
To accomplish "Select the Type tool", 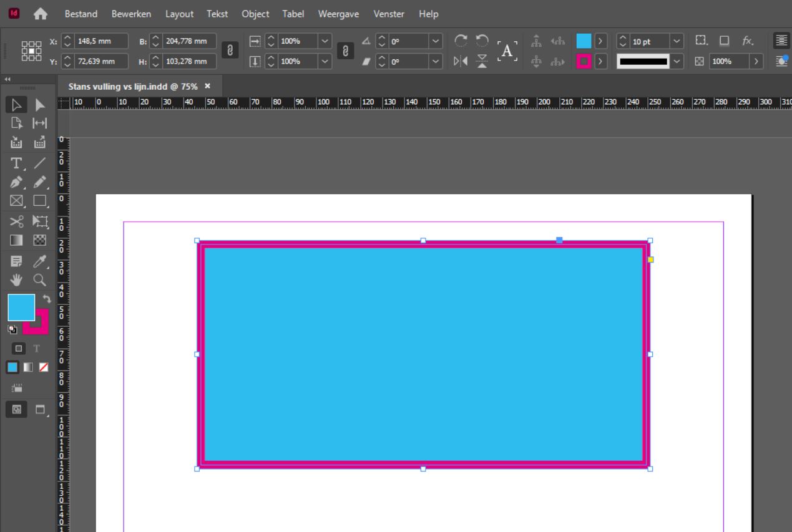I will click(x=17, y=163).
